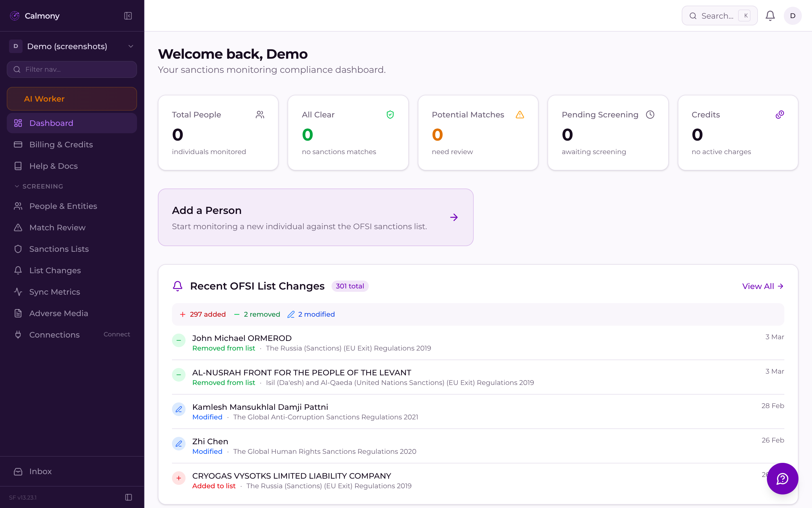Click the All Clear shield check icon

pyautogui.click(x=390, y=115)
